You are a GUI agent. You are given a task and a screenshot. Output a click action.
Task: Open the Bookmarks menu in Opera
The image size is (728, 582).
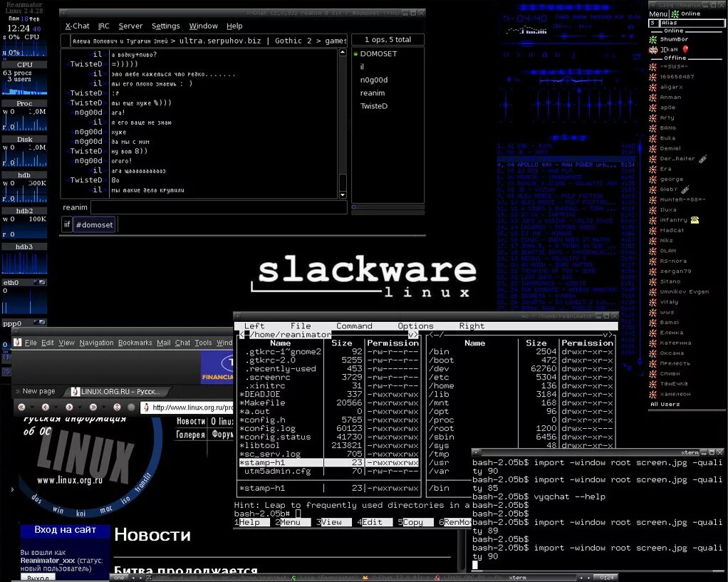pos(135,343)
